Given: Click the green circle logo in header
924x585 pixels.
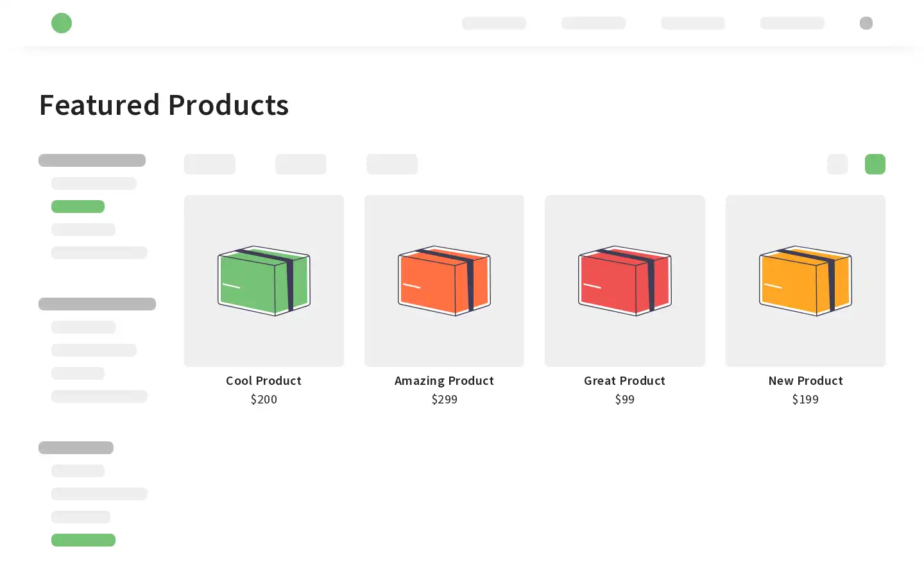Looking at the screenshot, I should [62, 23].
